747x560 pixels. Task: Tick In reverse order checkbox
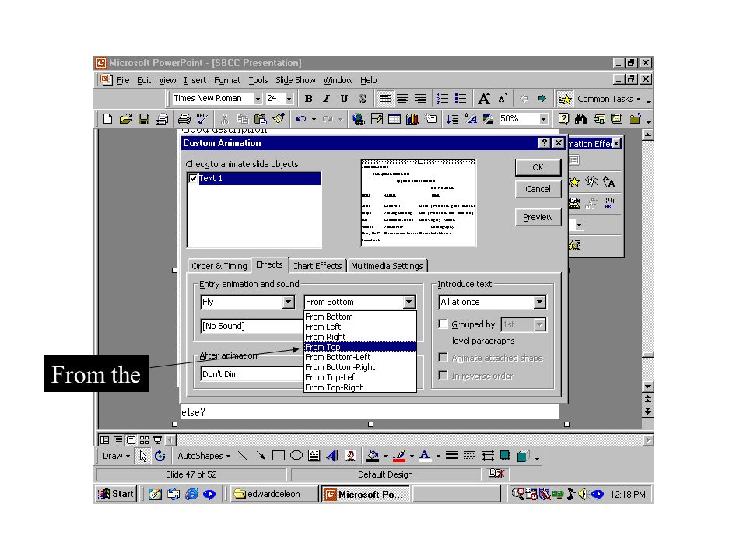pos(443,375)
